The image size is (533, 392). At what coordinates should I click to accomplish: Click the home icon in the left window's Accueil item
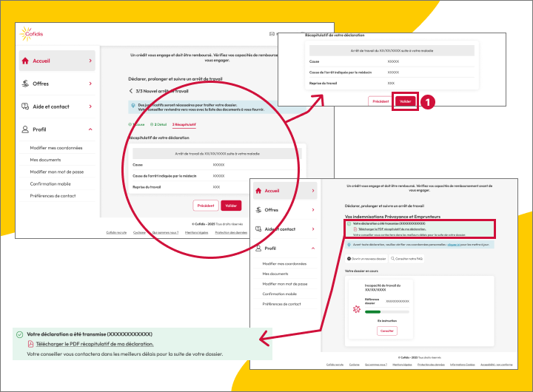pos(26,61)
